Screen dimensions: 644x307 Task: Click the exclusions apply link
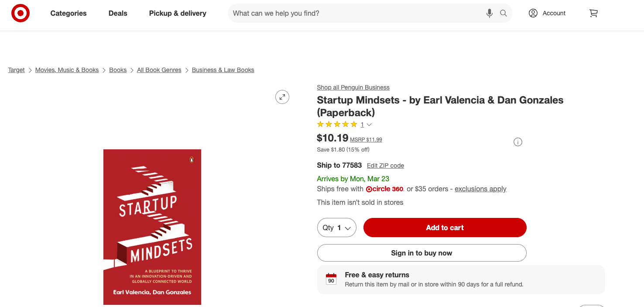[x=480, y=189]
